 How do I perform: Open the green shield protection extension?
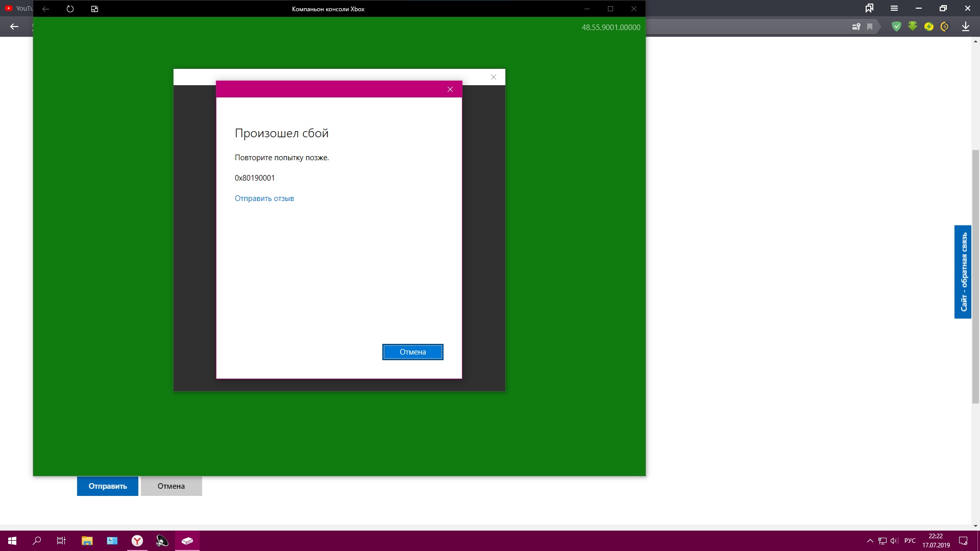coord(896,27)
